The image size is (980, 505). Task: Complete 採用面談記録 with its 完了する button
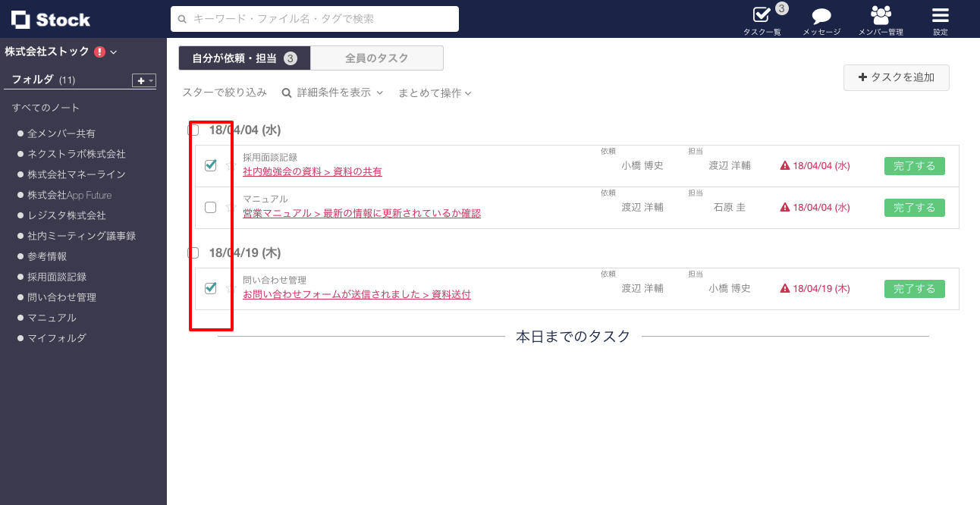(914, 165)
